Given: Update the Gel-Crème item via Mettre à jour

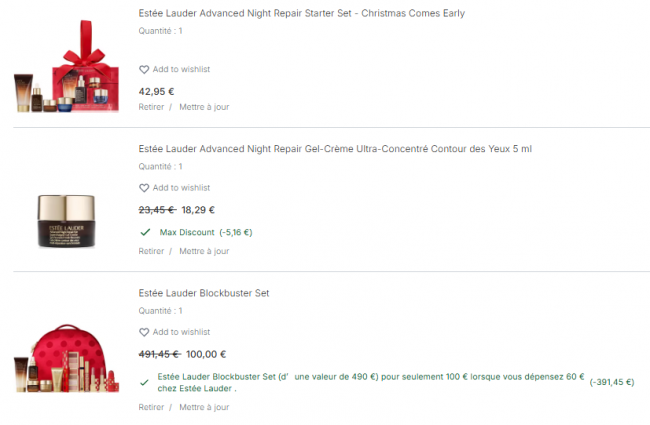Looking at the screenshot, I should [x=204, y=251].
